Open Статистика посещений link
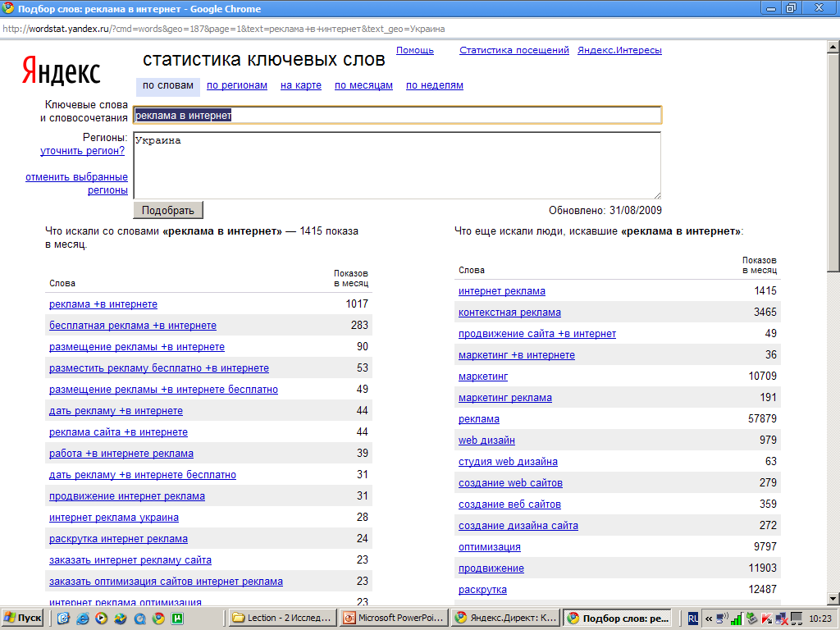 514,50
